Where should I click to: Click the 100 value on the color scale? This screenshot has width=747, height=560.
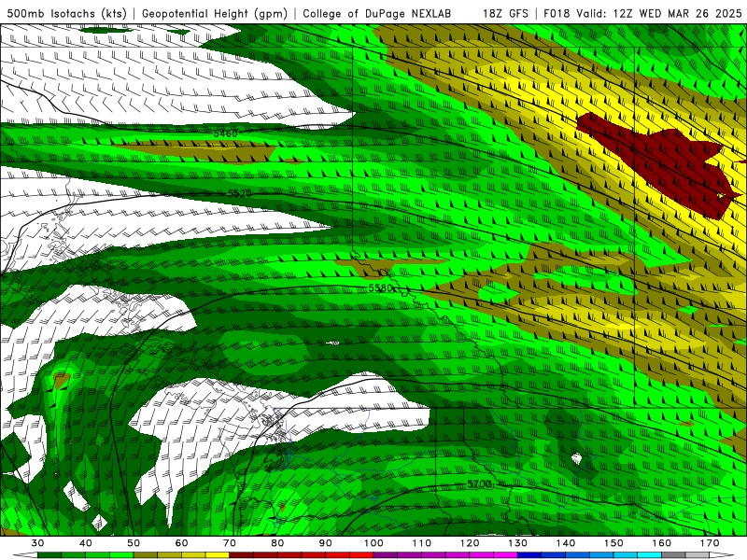coord(374,543)
